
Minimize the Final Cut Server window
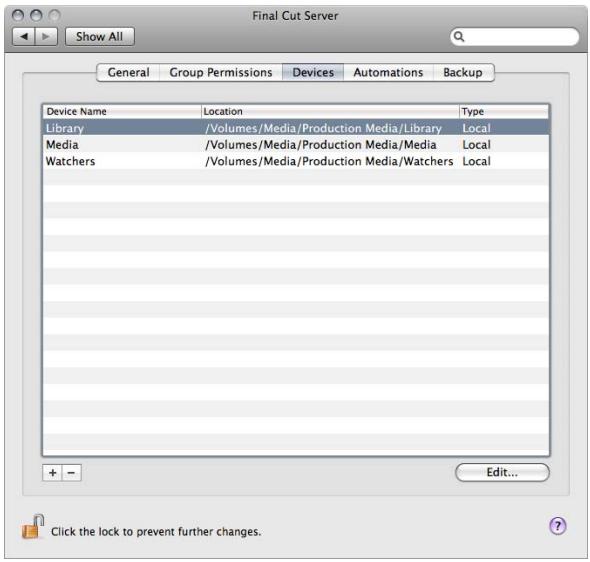point(36,15)
